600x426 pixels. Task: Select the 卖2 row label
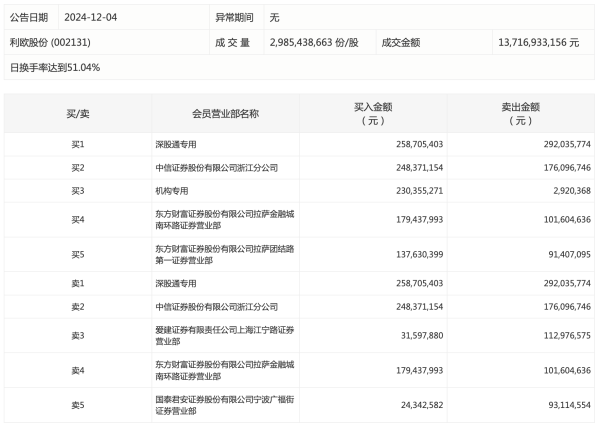point(78,307)
